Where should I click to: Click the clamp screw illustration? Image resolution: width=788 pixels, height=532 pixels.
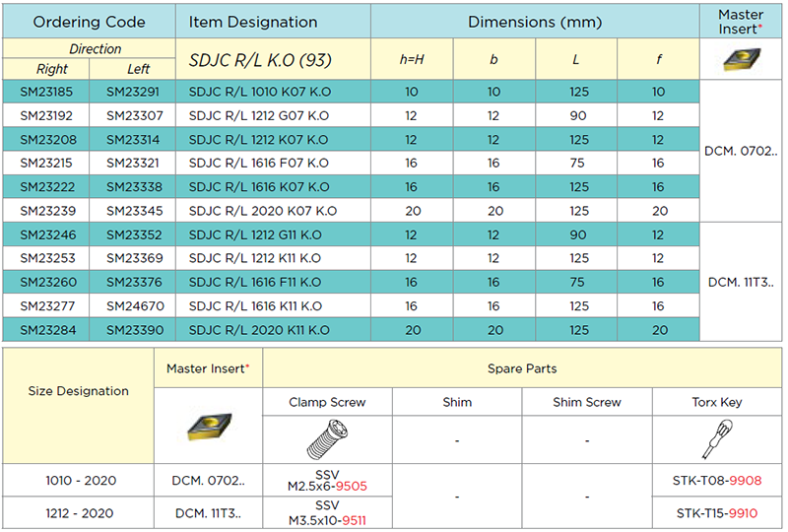pyautogui.click(x=328, y=439)
